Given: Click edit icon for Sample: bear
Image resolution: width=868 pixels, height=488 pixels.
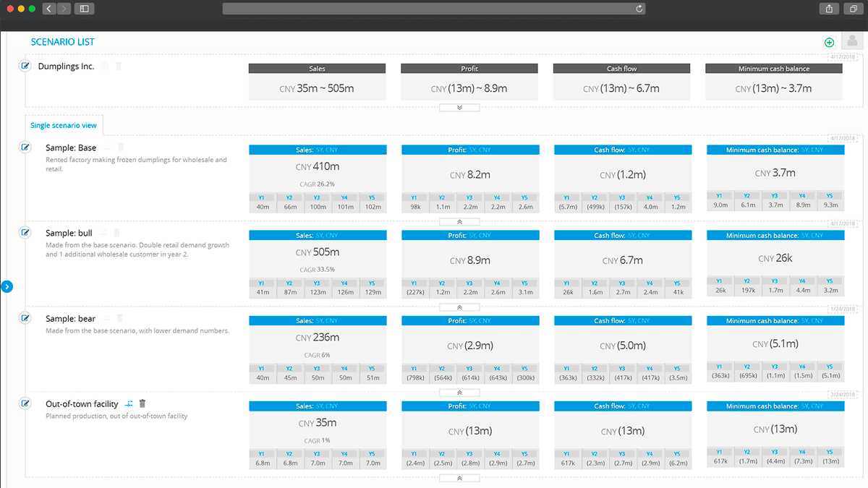Looking at the screenshot, I should [x=26, y=318].
